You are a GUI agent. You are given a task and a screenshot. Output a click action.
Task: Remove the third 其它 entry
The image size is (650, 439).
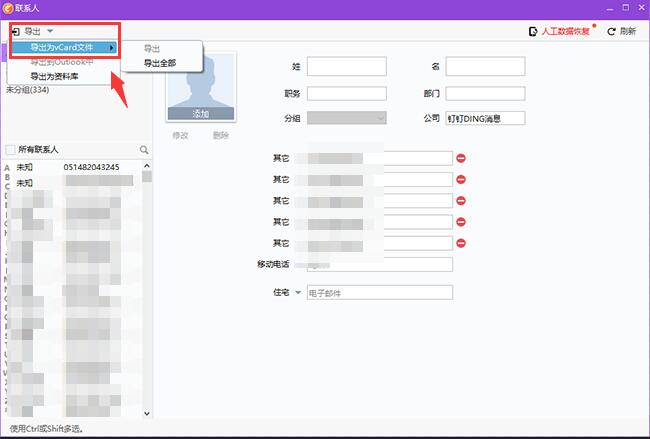(461, 201)
